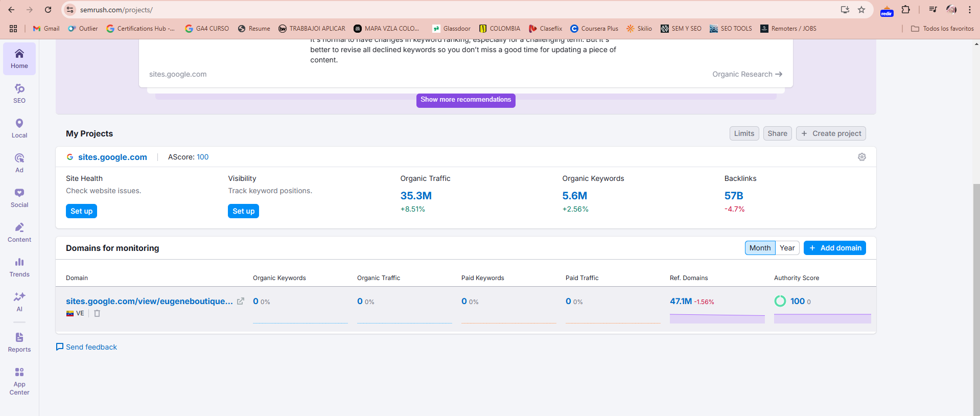Switch domain monitoring to Month view
This screenshot has height=416, width=980.
tap(760, 248)
